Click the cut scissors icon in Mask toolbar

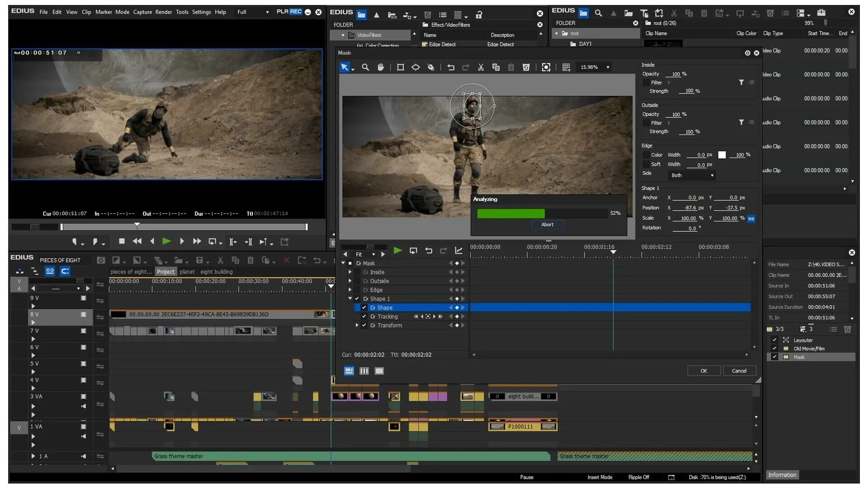[x=481, y=67]
